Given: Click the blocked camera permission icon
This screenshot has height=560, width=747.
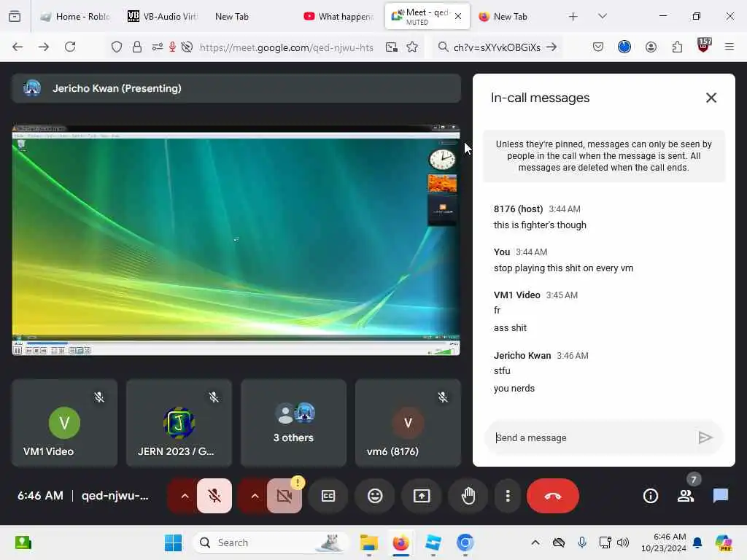Looking at the screenshot, I should coord(187,47).
